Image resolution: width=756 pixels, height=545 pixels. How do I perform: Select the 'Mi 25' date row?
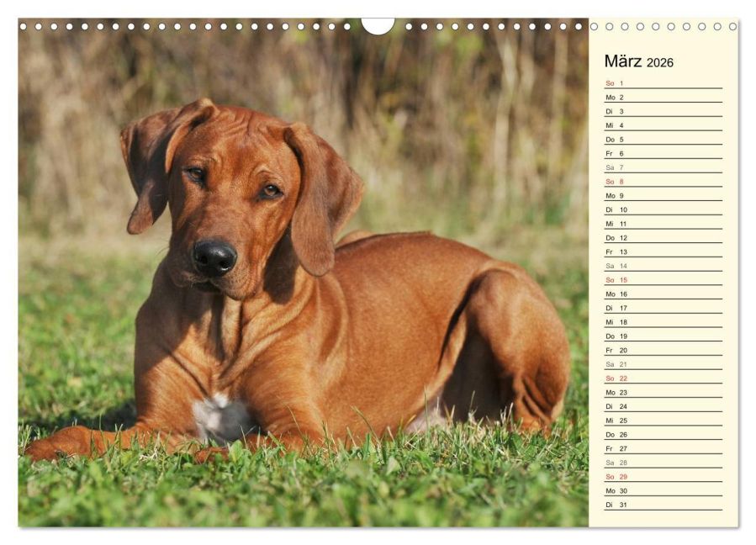pyautogui.click(x=663, y=420)
